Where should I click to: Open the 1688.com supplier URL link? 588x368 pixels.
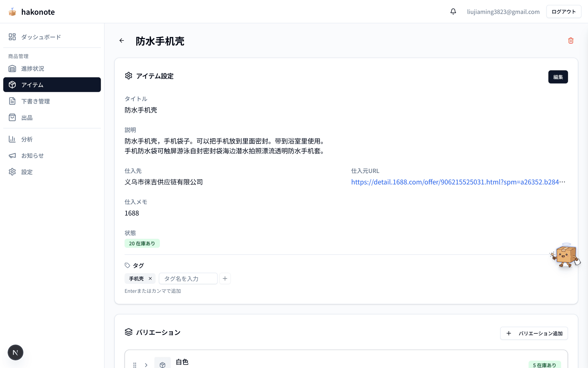point(456,182)
